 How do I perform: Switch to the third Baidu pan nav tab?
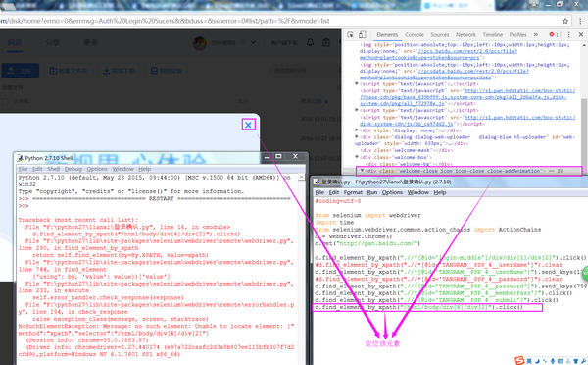pos(90,42)
